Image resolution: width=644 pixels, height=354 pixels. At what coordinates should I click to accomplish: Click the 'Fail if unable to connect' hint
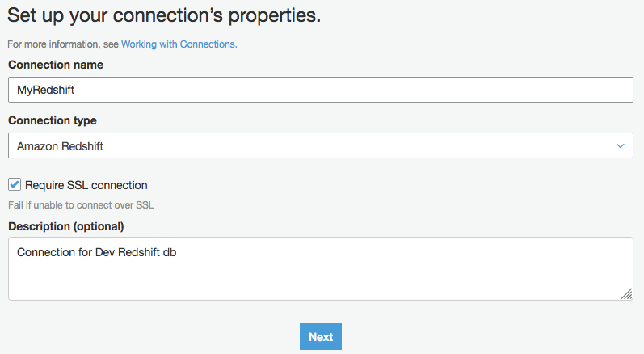tap(81, 205)
